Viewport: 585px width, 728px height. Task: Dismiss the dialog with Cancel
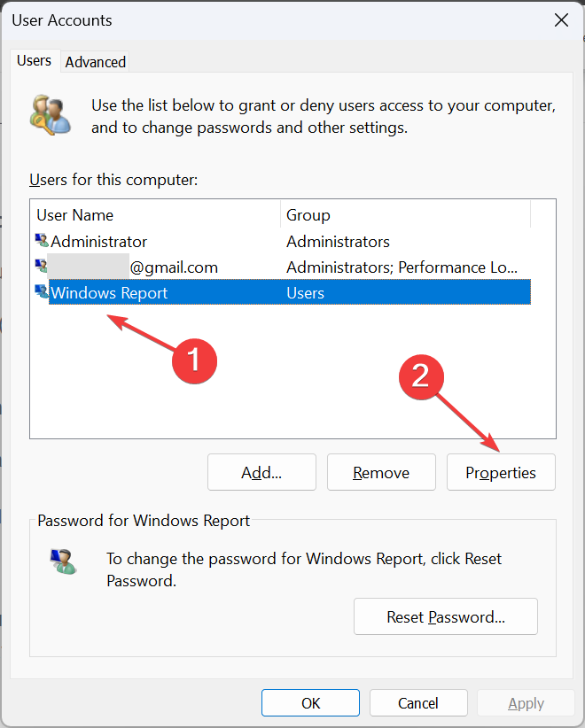[x=418, y=702]
